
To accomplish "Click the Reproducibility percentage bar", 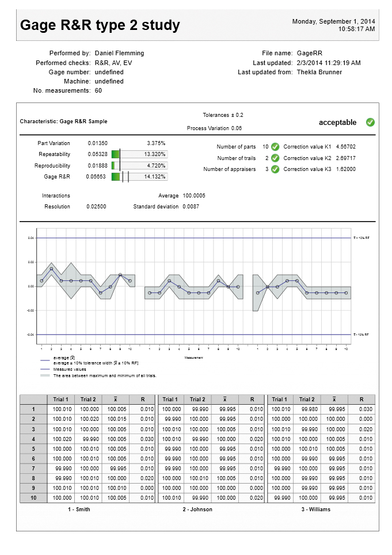I will (x=139, y=166).
